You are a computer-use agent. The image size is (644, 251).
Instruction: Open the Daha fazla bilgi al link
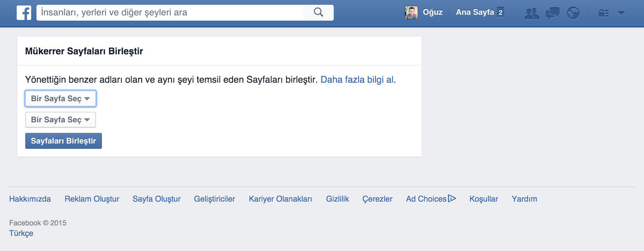pos(357,80)
